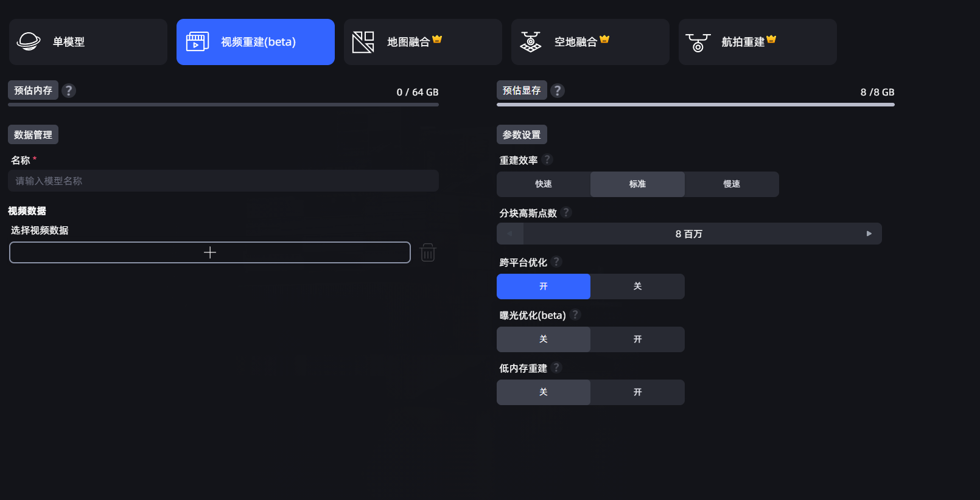Click the crown badge on 空地融合

coord(604,39)
